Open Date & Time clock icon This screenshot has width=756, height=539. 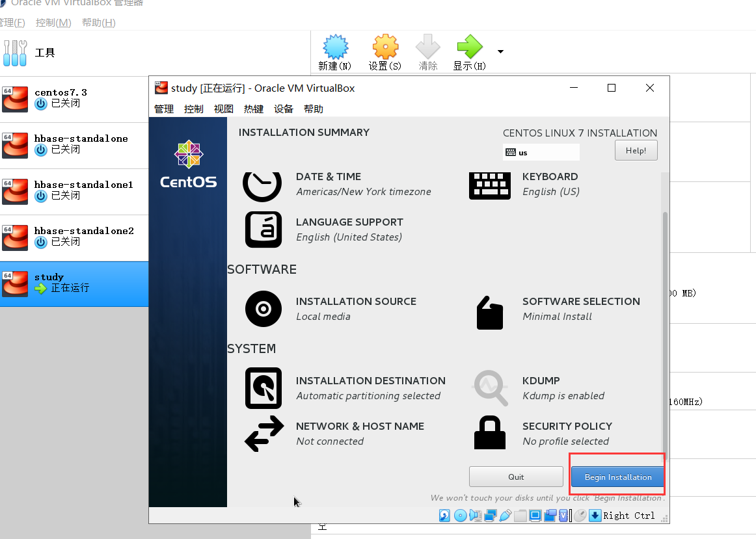(262, 185)
